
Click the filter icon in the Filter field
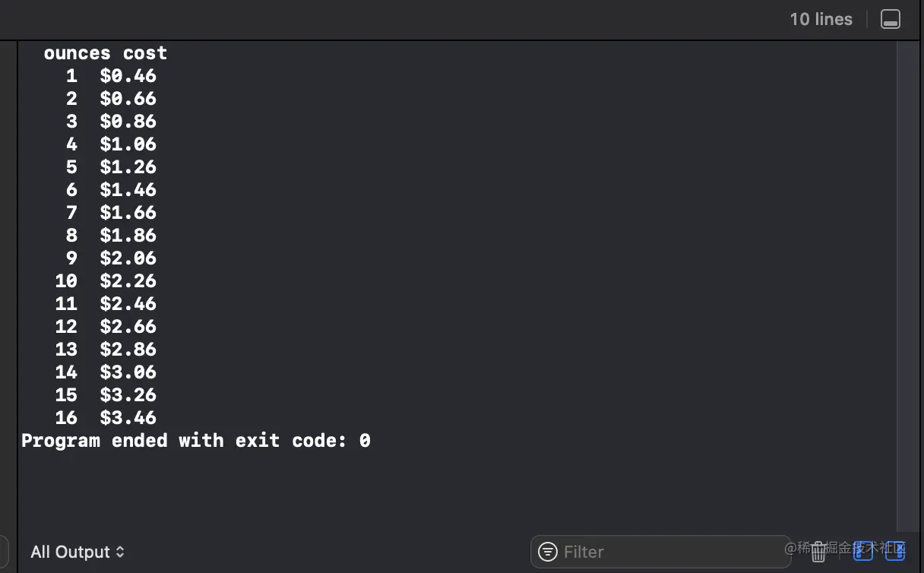[548, 552]
